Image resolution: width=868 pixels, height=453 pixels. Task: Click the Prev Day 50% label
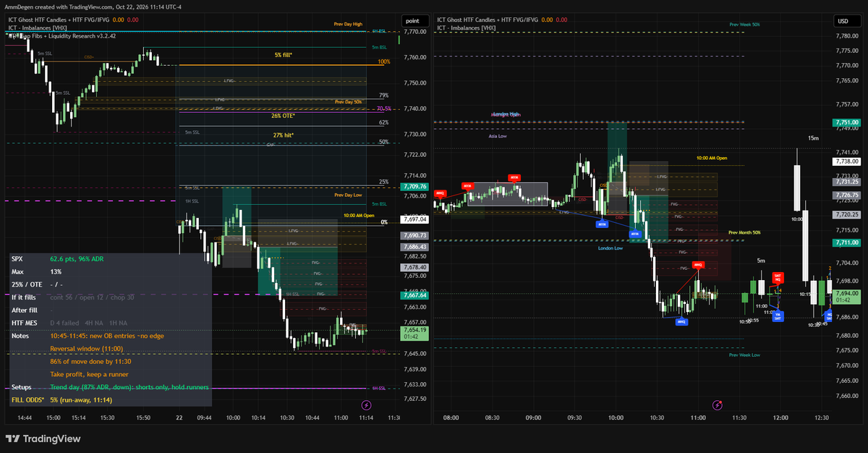(348, 102)
